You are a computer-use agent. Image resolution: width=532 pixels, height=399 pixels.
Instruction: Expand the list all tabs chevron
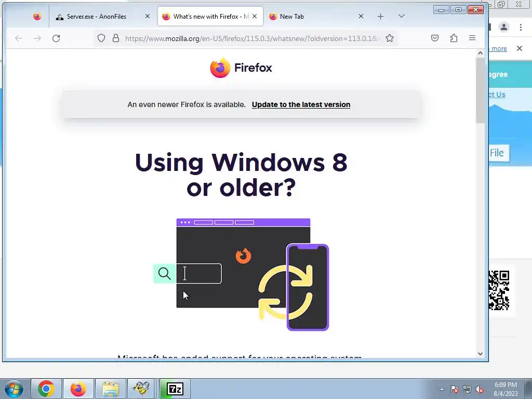(402, 16)
